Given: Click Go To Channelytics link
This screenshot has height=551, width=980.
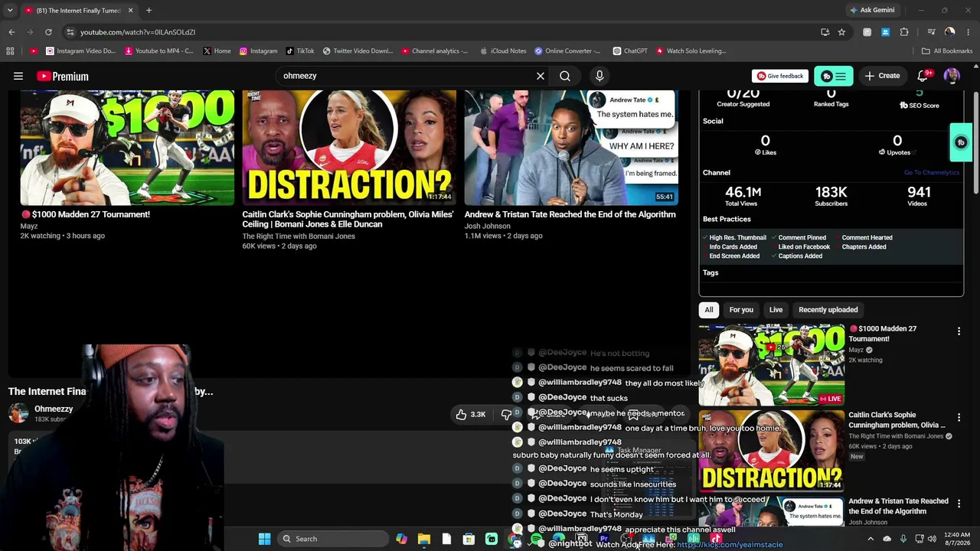Looking at the screenshot, I should [931, 173].
